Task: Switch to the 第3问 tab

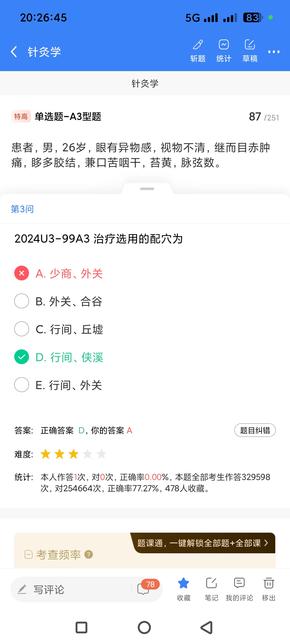Action: point(22,209)
